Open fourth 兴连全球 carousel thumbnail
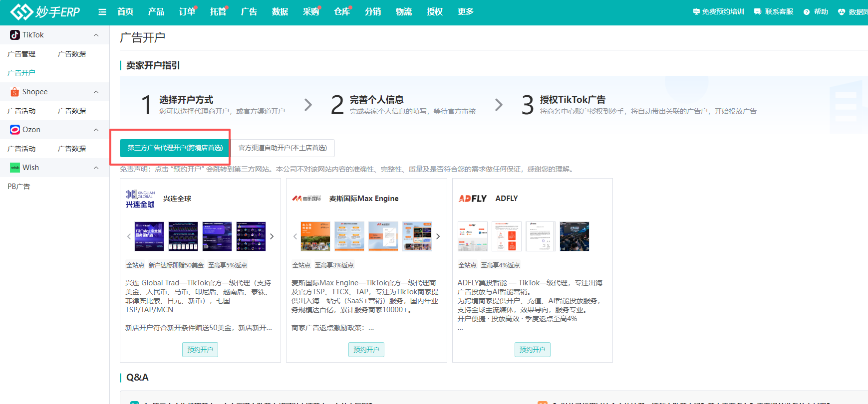 [x=251, y=236]
